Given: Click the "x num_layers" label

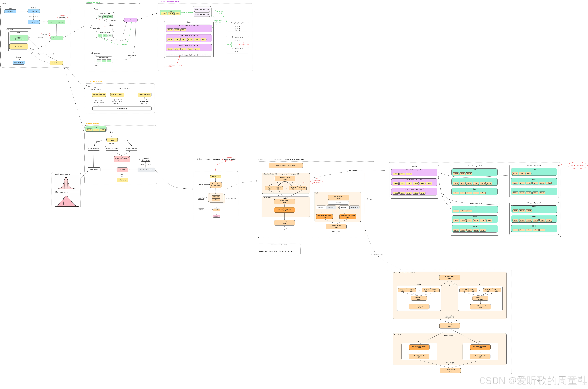Looking at the screenshot, I should point(231,199).
